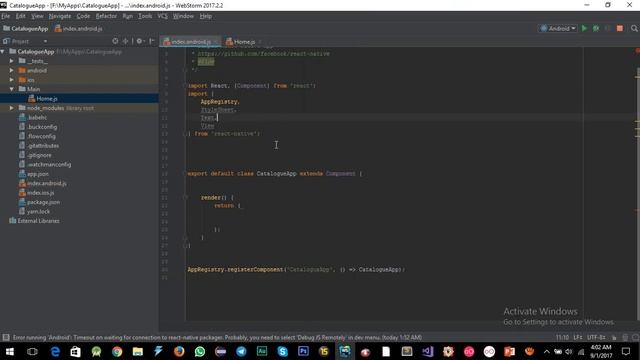The width and height of the screenshot is (640, 360).
Task: Click the red error indicator above editor scrollbar
Action: pyautogui.click(x=637, y=51)
